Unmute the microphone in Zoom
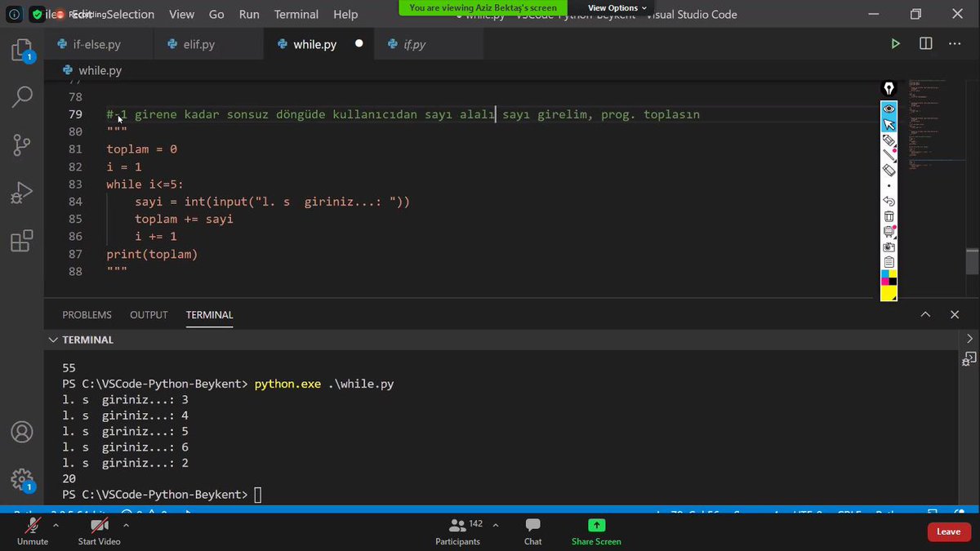Viewport: 980px width, 551px height. (33, 530)
